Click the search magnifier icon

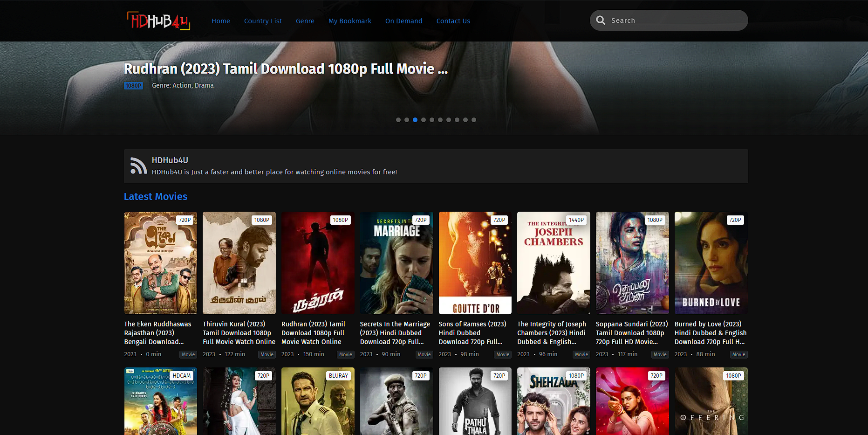coord(601,21)
